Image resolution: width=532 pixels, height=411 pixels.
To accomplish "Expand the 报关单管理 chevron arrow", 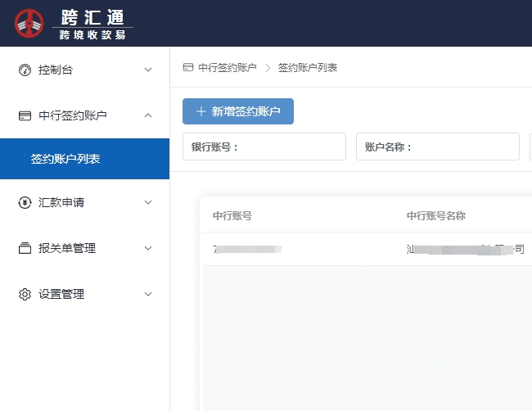I will [x=148, y=248].
